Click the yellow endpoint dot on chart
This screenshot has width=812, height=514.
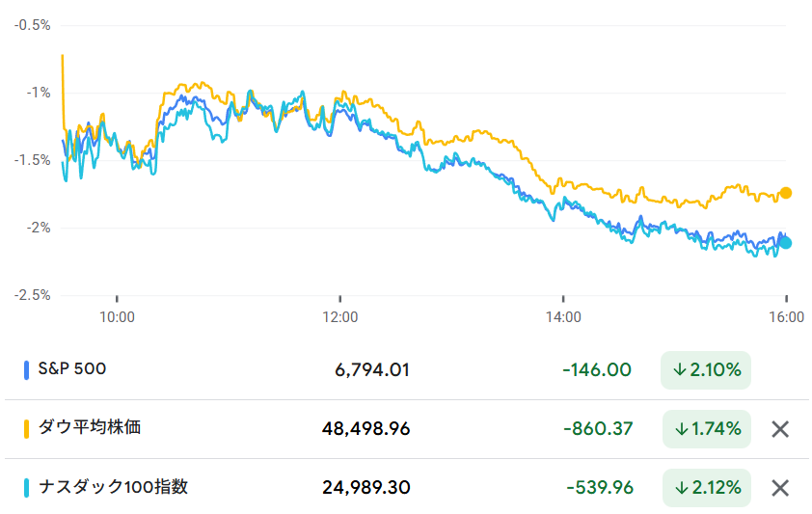click(786, 193)
